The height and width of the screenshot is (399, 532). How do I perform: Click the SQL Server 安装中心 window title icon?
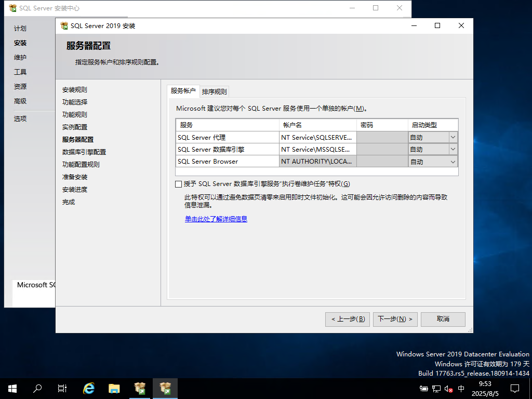tap(12, 8)
